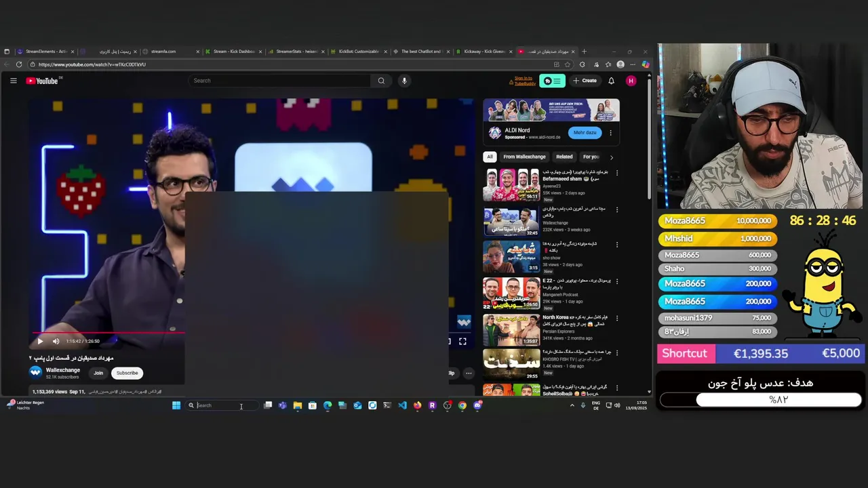Seek on the red video progress bar
868x488 pixels.
[108, 332]
